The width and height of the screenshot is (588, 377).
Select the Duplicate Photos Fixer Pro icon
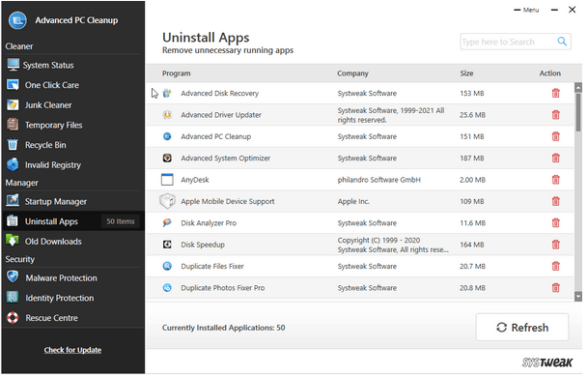(167, 288)
